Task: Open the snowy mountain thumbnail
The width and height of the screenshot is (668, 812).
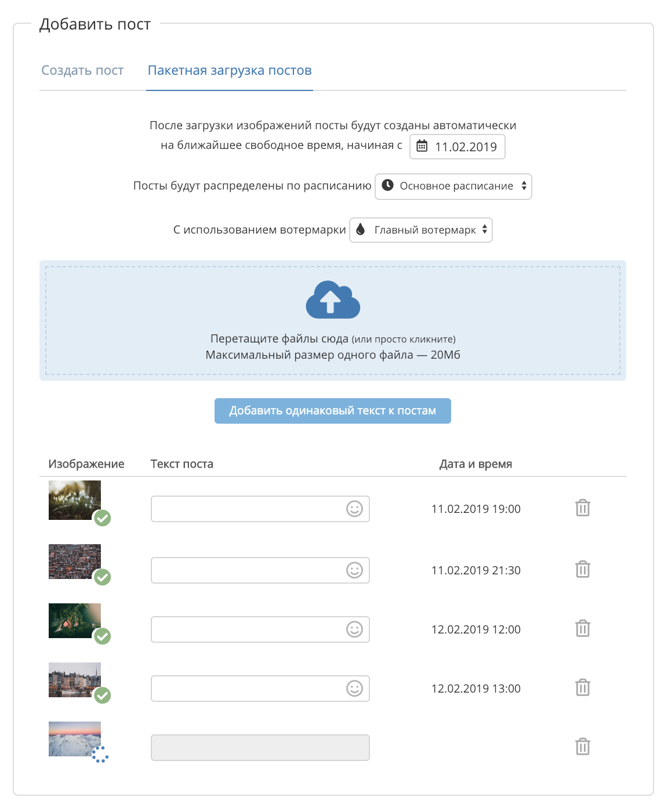Action: 75,739
